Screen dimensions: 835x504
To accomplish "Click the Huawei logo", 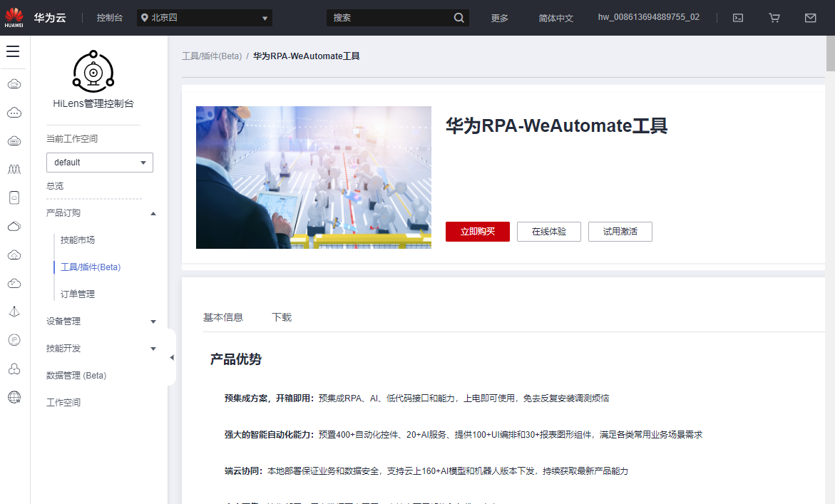I will [14, 18].
